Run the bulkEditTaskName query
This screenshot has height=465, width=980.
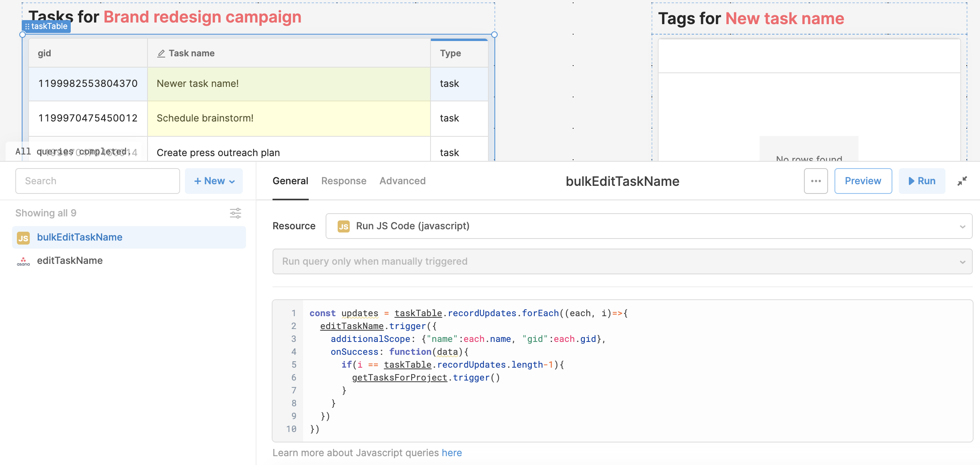tap(922, 181)
